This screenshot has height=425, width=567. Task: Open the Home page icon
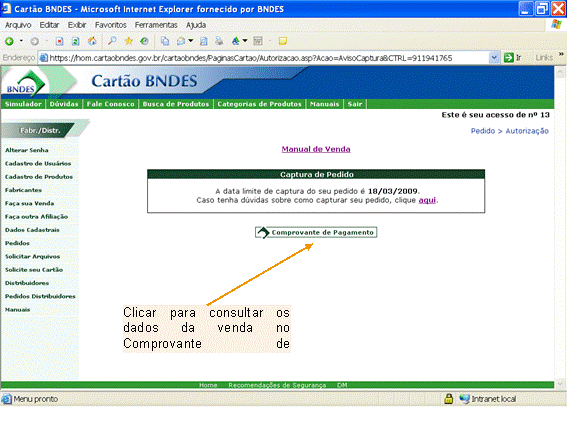92,42
